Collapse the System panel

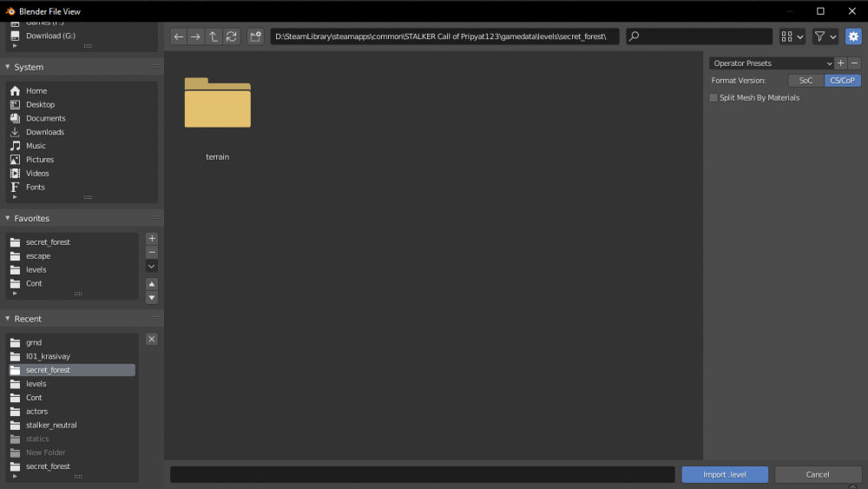click(8, 67)
